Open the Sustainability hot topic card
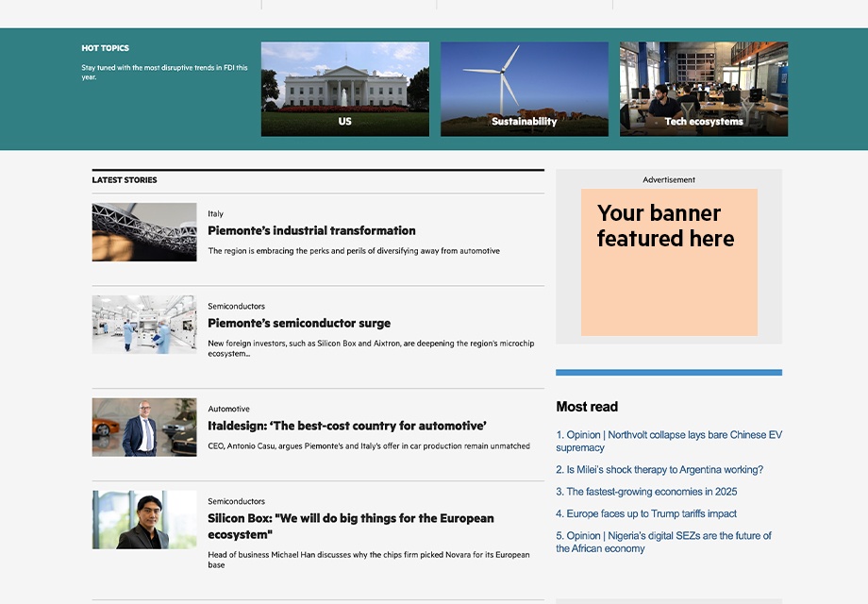The height and width of the screenshot is (604, 868). click(x=524, y=88)
